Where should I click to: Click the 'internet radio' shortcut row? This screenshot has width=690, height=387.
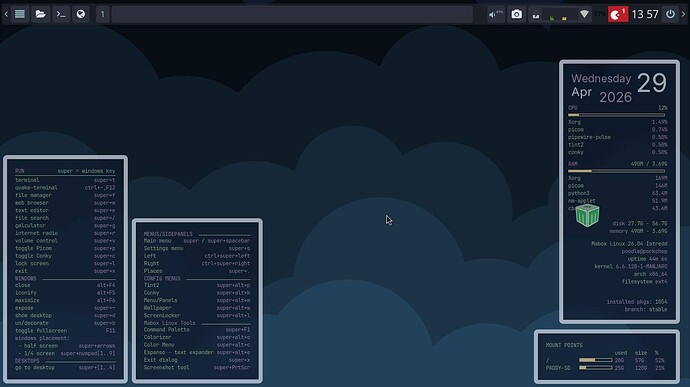[x=65, y=233]
